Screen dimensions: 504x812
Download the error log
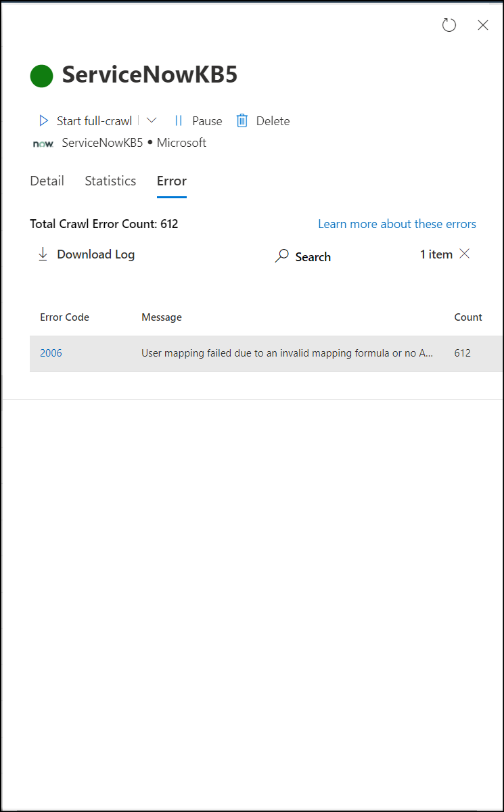coord(85,254)
